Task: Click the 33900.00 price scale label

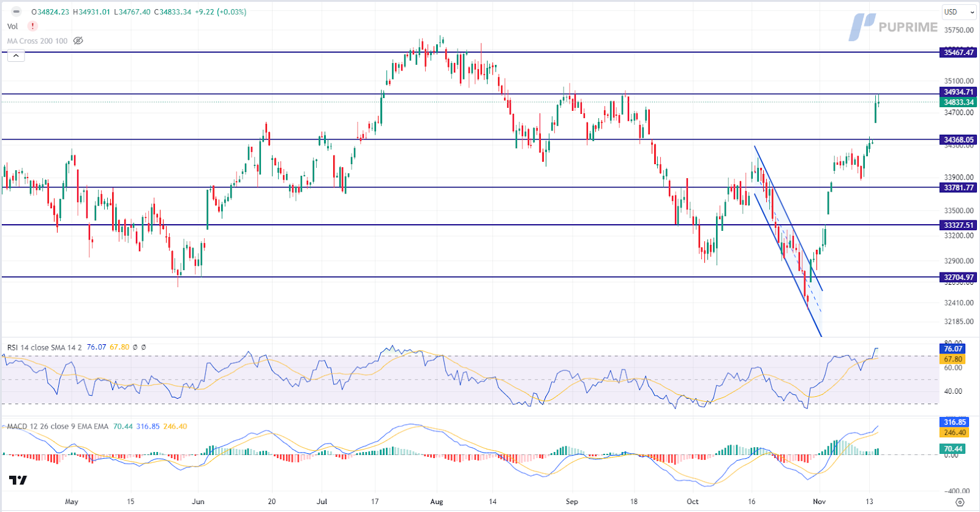Action: (x=959, y=178)
